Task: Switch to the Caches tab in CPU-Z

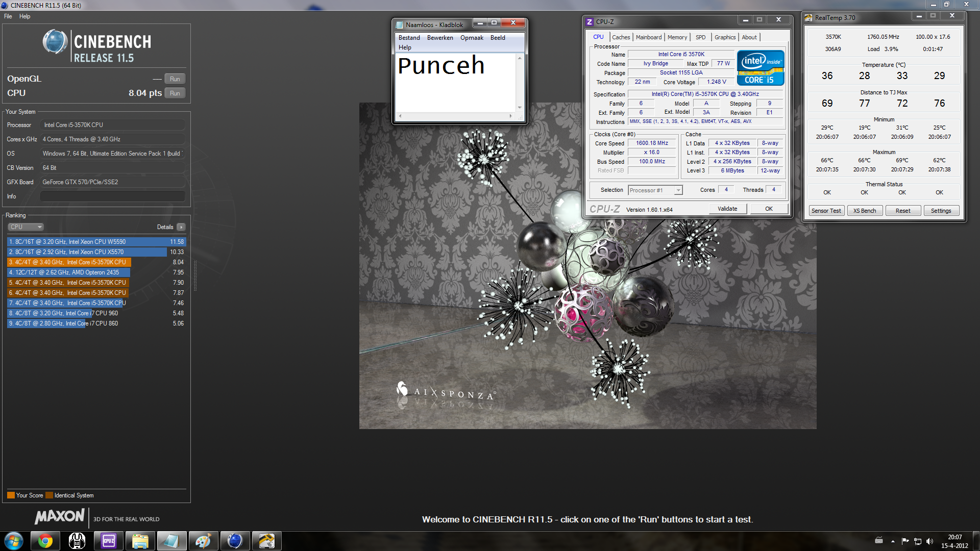Action: tap(621, 37)
